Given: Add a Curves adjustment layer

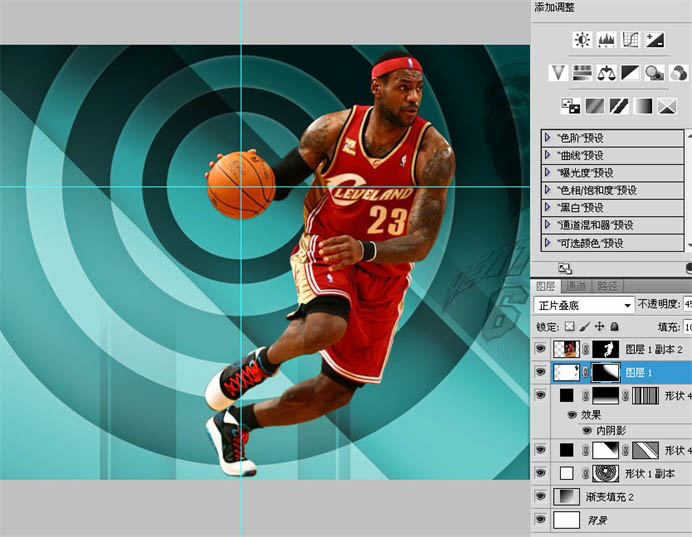Looking at the screenshot, I should tap(630, 40).
